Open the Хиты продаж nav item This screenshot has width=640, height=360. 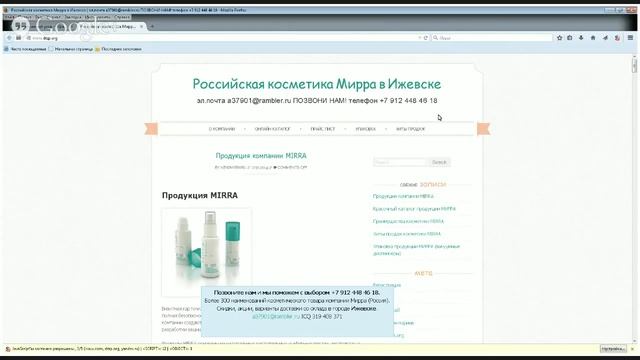click(x=410, y=129)
